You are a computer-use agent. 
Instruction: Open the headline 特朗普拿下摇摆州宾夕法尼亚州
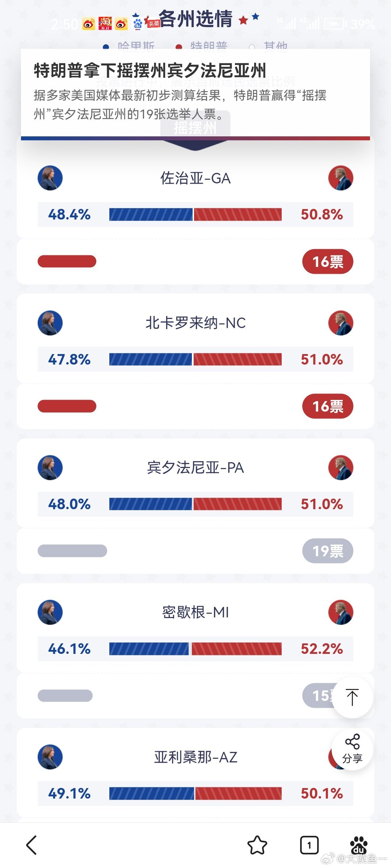[150, 70]
